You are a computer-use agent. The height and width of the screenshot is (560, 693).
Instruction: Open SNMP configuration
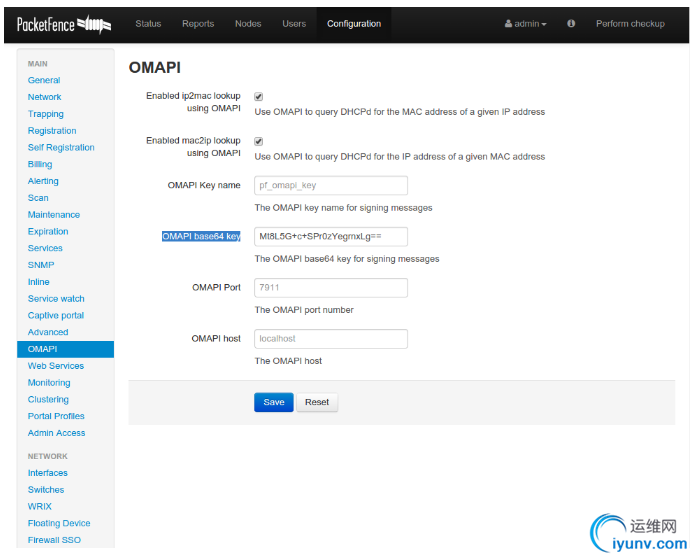(x=41, y=265)
